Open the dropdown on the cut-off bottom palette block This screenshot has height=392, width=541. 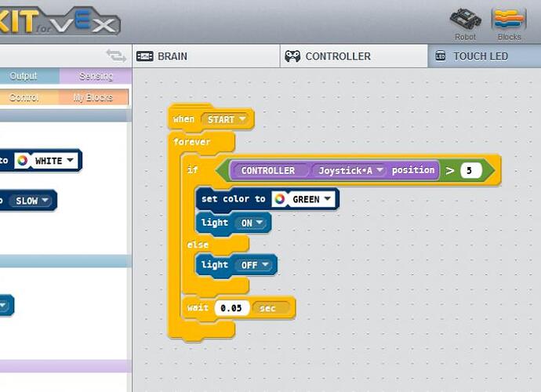click(3, 306)
